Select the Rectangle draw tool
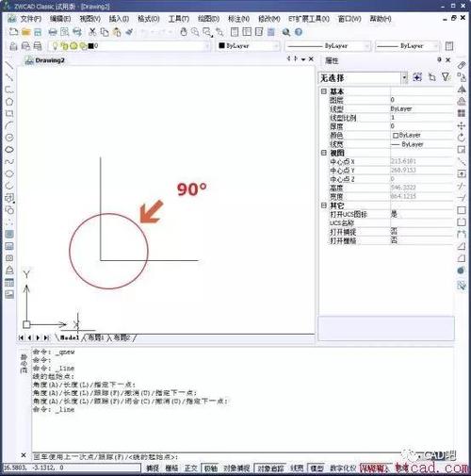This screenshot has height=476, width=471. click(x=9, y=113)
